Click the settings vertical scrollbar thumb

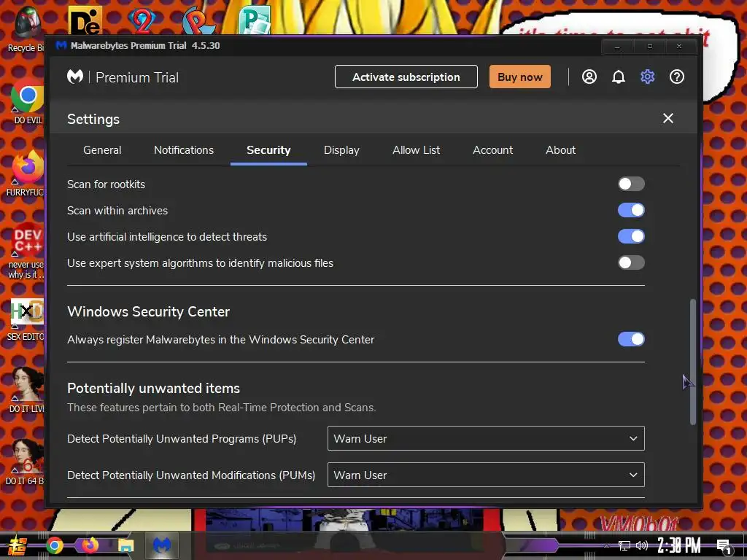tap(693, 362)
